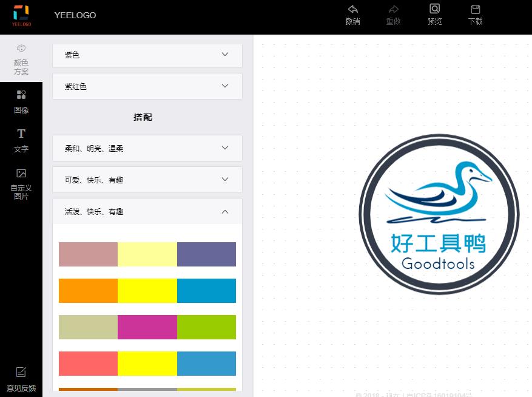
Task: Expand the 紫红色 color section
Action: tap(147, 86)
